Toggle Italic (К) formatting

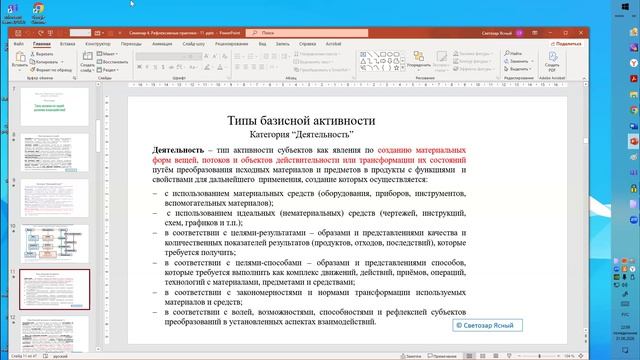coord(147,67)
